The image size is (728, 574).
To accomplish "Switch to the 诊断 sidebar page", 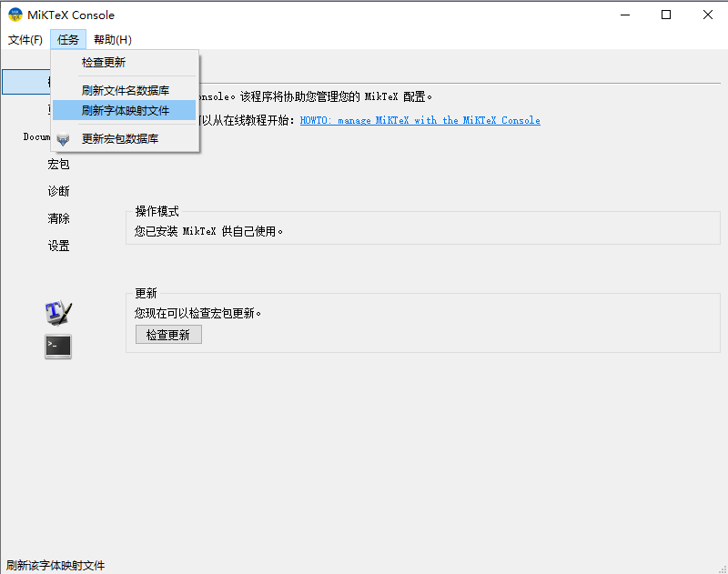I will (58, 191).
